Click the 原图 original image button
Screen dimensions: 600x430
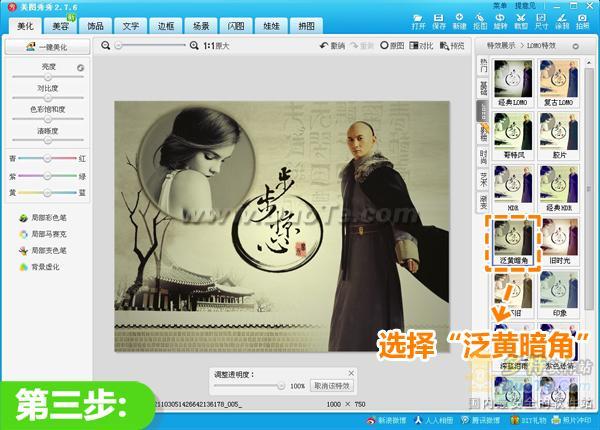392,46
